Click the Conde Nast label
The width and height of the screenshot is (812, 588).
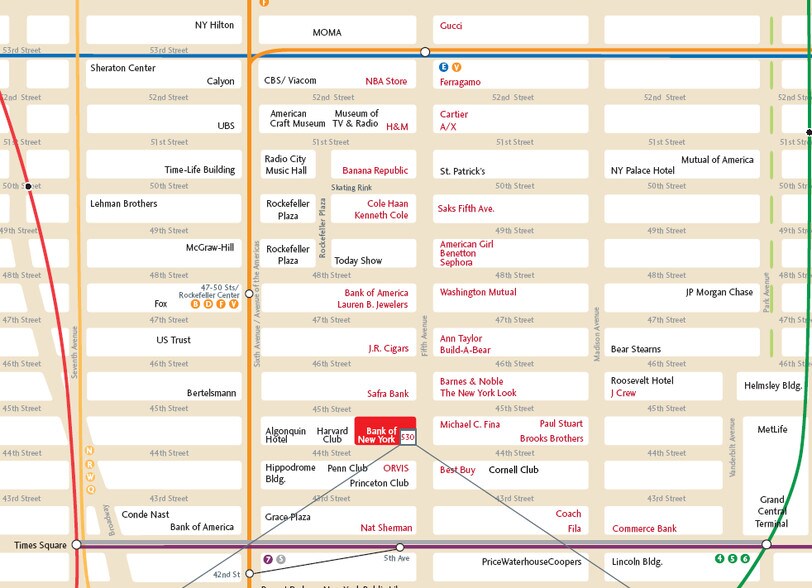[x=146, y=514]
